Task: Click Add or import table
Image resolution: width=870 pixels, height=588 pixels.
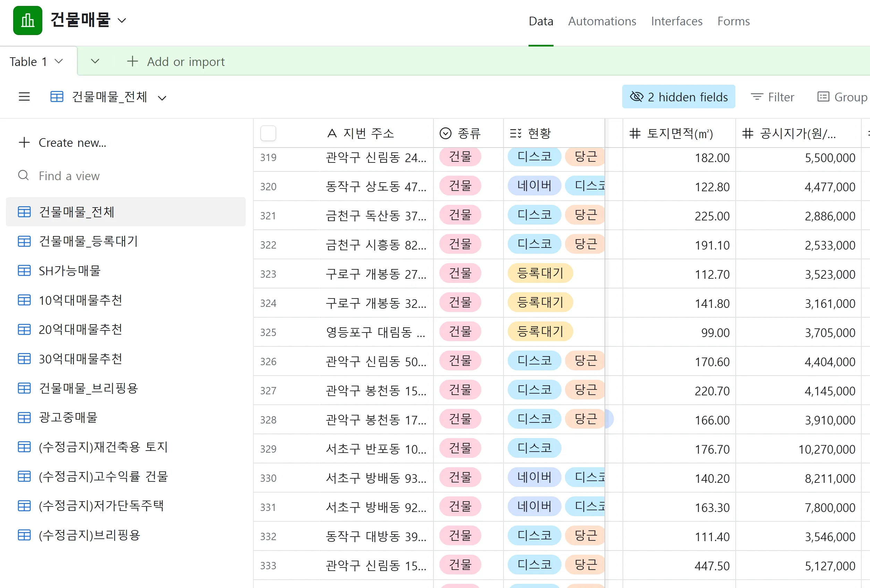Action: click(176, 61)
